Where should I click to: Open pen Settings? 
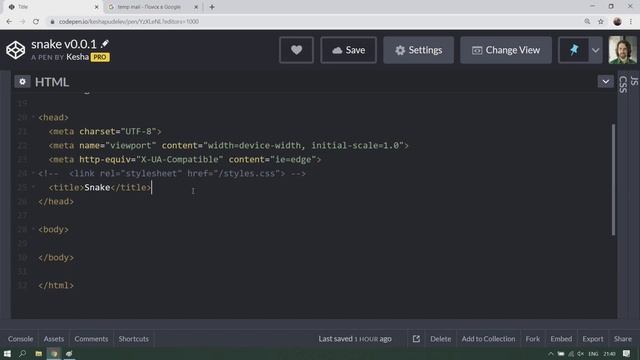418,50
